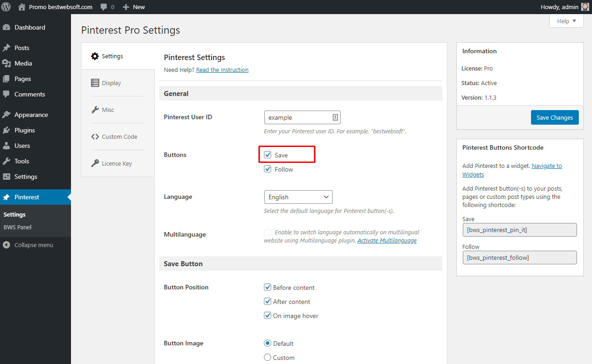Click the Media icon in sidebar
Viewport: 592px width, 364px height.
(6, 63)
